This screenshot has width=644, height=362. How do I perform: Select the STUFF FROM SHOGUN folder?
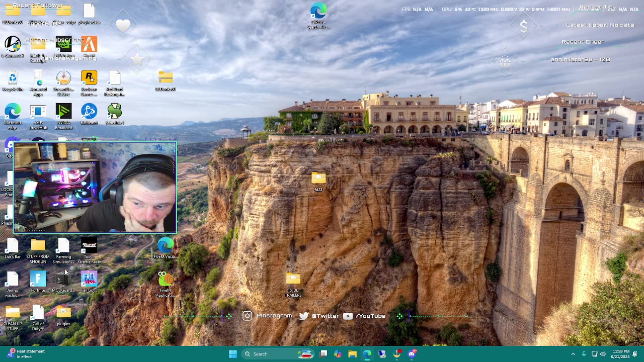[38, 251]
